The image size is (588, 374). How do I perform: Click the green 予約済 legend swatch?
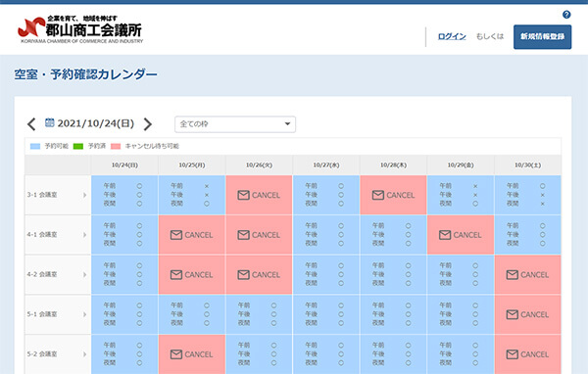78,146
